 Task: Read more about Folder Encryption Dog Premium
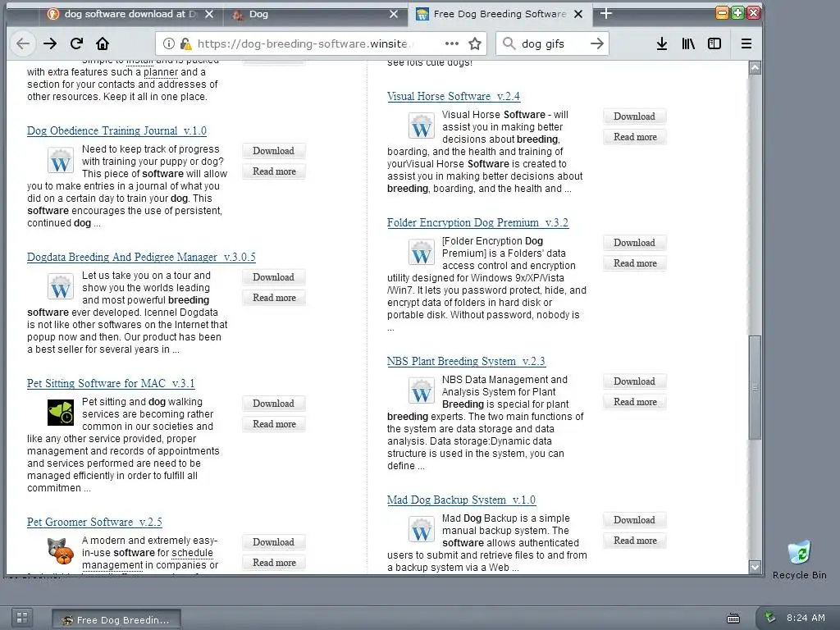point(634,263)
